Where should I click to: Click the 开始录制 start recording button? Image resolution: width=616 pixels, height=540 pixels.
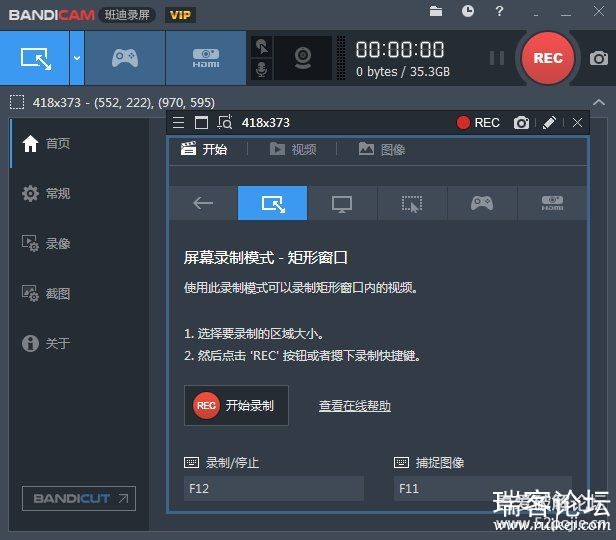coord(236,405)
